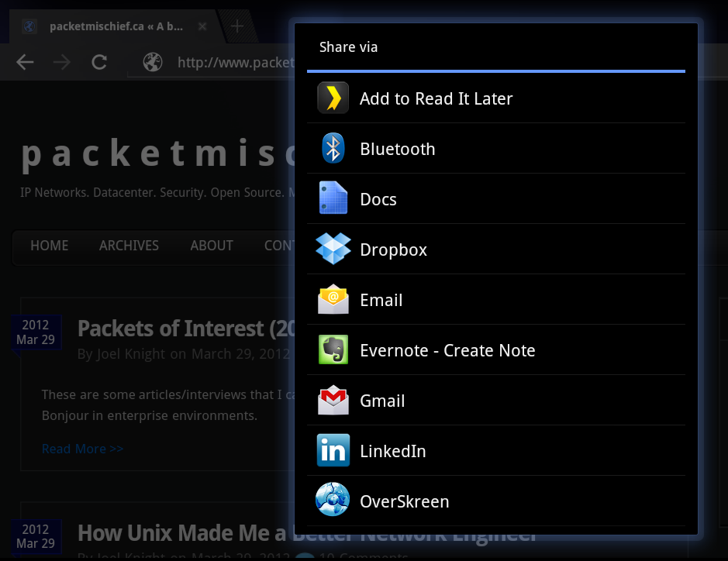Share via Email

(x=496, y=299)
